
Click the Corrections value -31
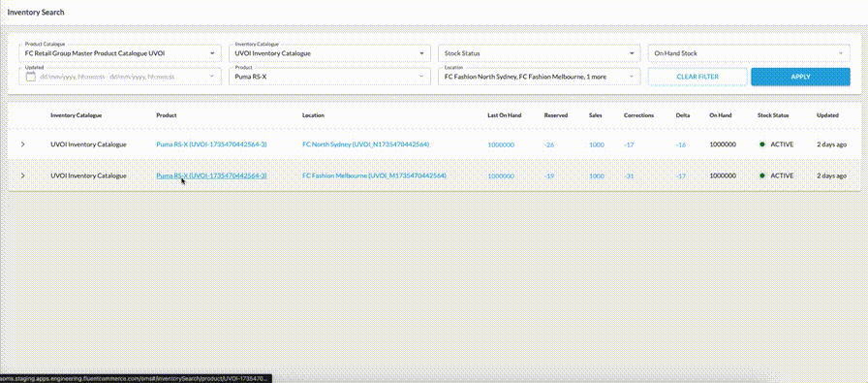(x=629, y=176)
